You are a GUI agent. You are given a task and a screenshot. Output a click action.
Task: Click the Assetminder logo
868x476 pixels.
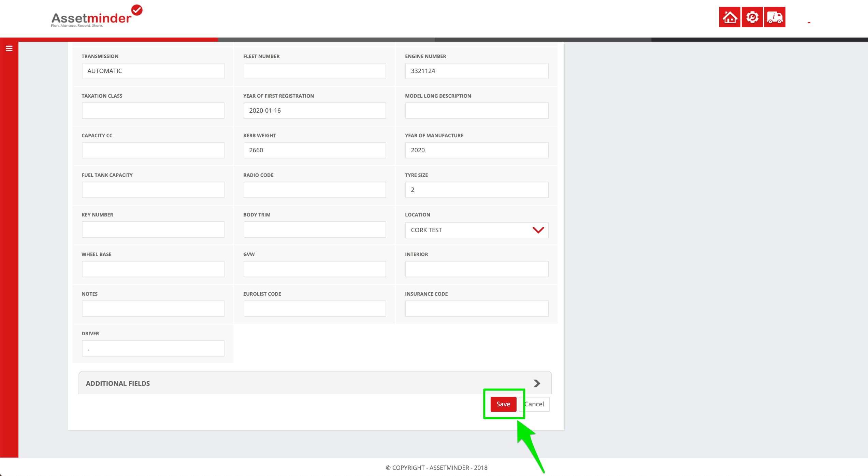coord(97,16)
